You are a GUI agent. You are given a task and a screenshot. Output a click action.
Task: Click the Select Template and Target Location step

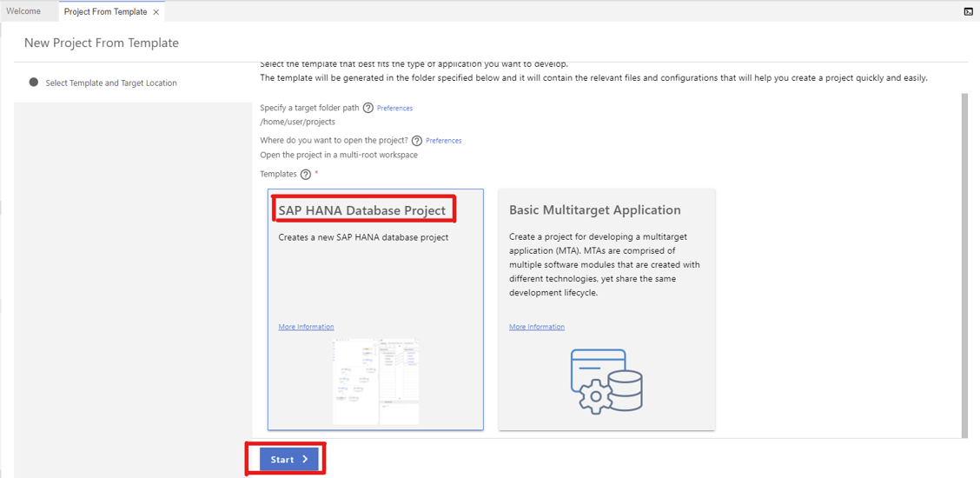tap(103, 83)
